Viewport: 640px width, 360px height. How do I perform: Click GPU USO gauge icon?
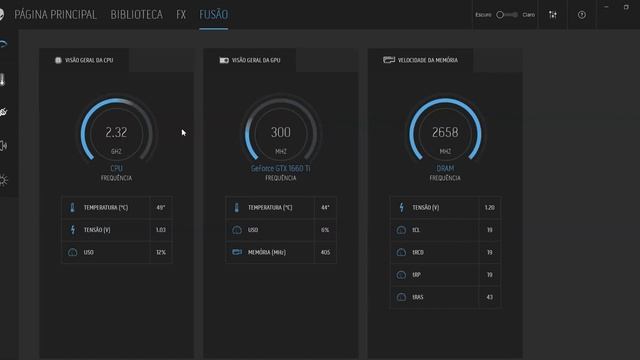point(237,230)
